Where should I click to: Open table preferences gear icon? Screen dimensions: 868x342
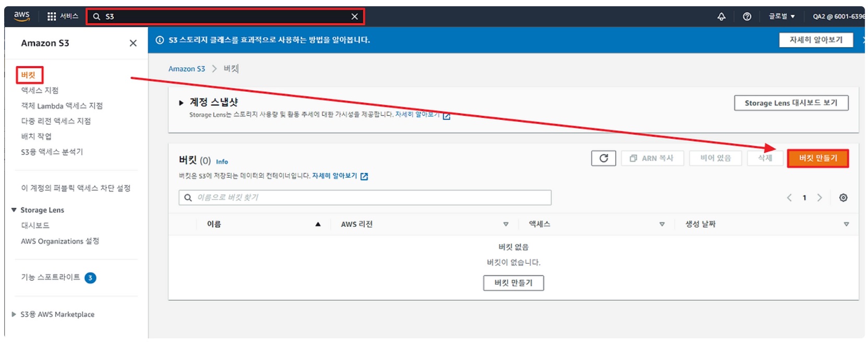coord(843,198)
